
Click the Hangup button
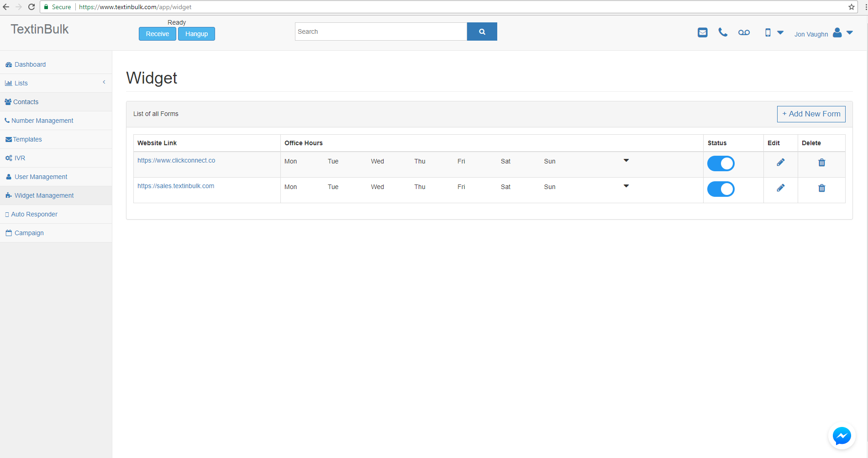[196, 34]
